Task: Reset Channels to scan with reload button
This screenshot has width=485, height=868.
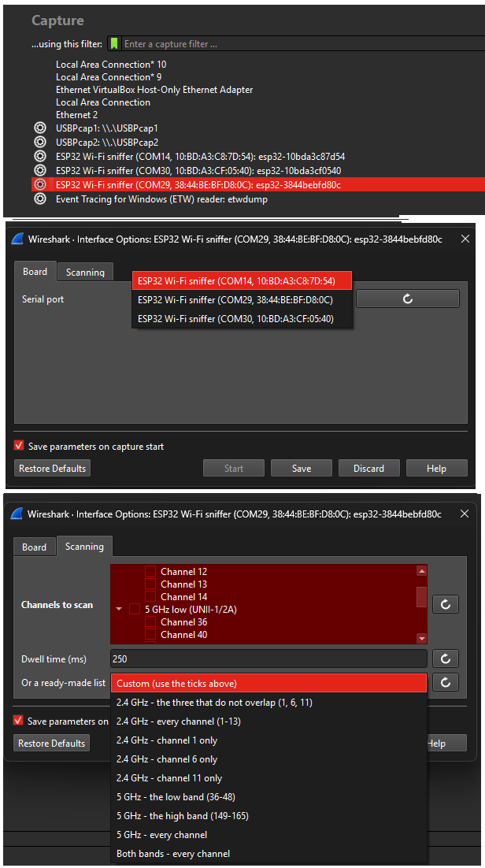Action: pyautogui.click(x=445, y=604)
